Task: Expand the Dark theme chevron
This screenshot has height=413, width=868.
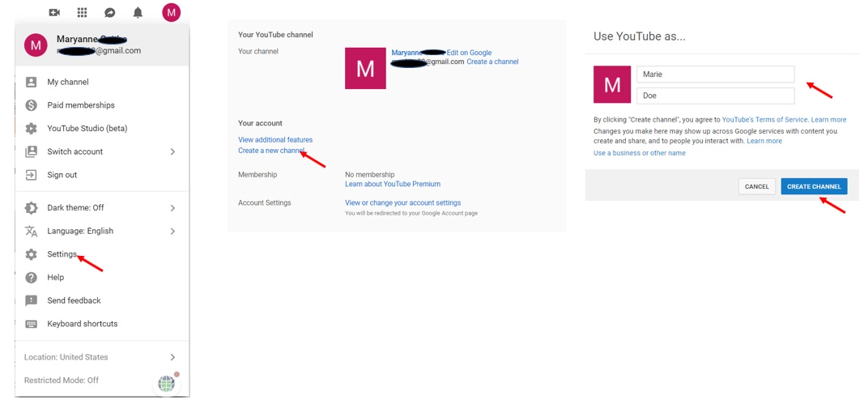Action: coord(172,207)
